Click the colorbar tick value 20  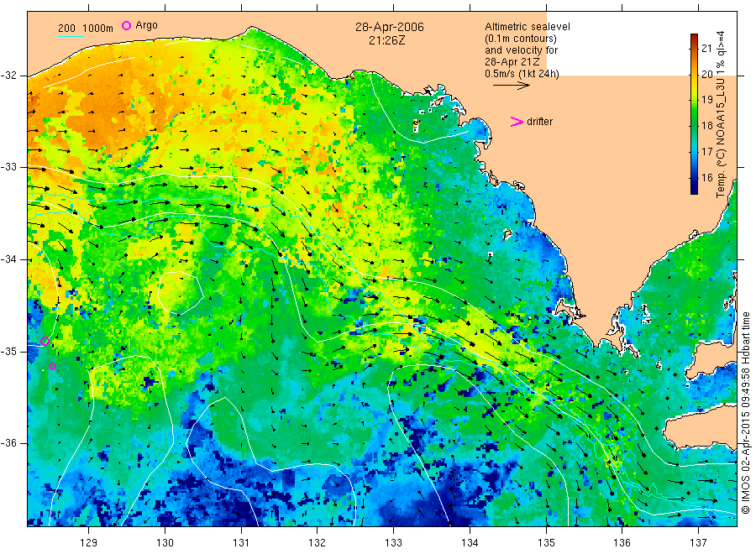[706, 74]
